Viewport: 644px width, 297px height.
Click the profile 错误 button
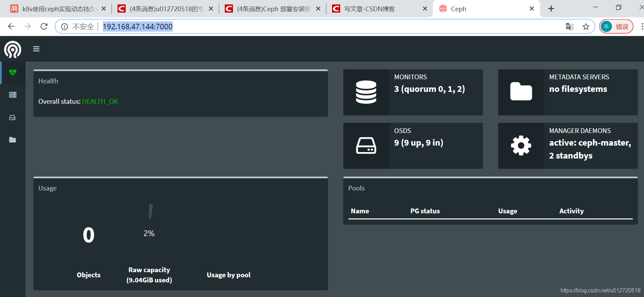click(616, 27)
